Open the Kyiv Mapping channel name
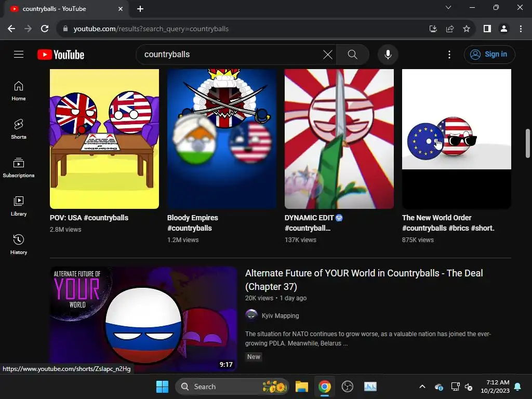532x399 pixels. [x=280, y=315]
